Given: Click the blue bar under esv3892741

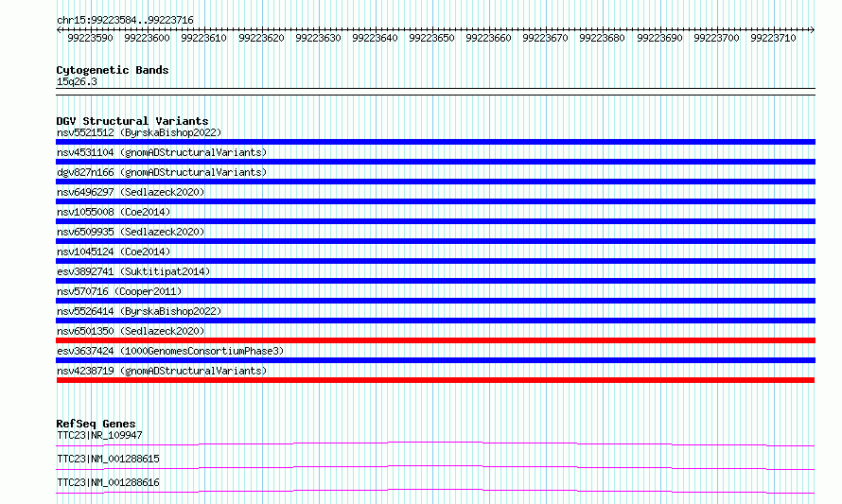Looking at the screenshot, I should click(x=435, y=281).
